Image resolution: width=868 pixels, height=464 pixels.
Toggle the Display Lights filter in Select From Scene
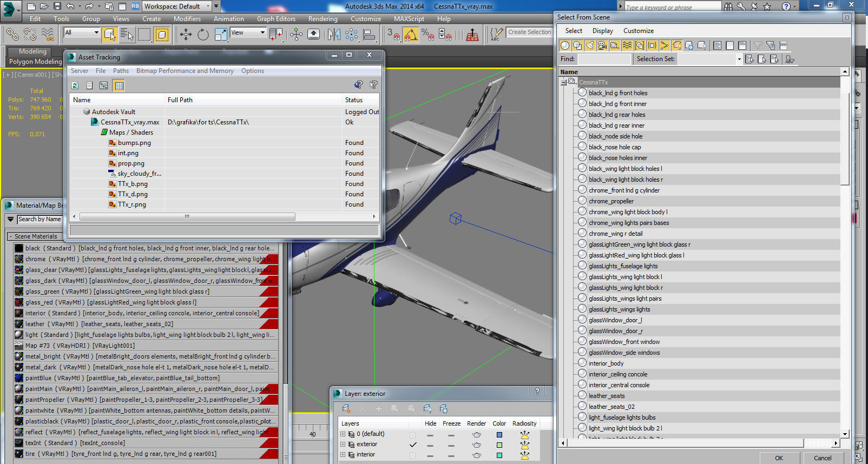pos(590,45)
